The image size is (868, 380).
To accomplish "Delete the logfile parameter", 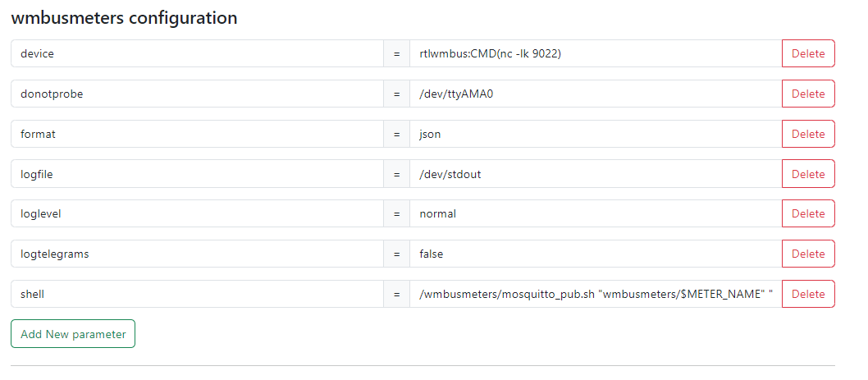I will point(808,174).
